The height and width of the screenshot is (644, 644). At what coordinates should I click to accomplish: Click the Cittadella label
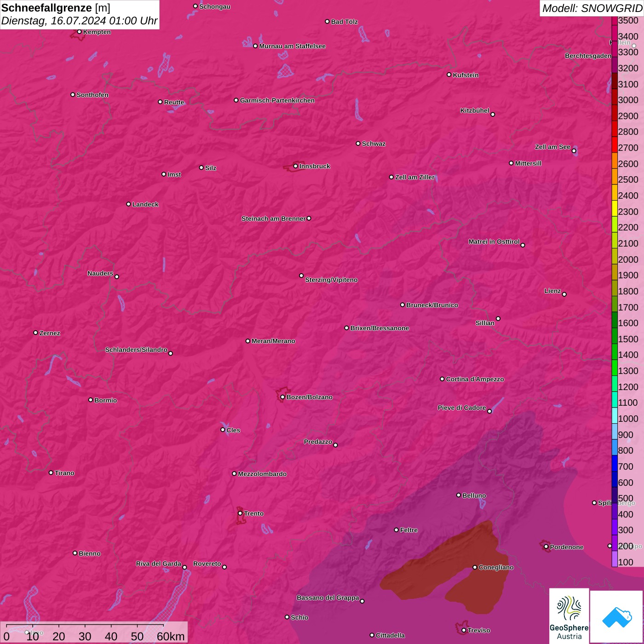click(x=390, y=635)
